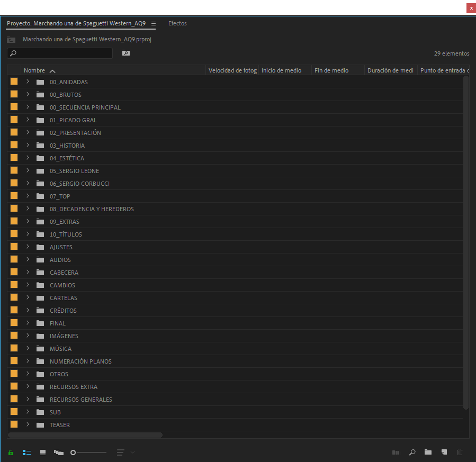Screen dimensions: 476x462
Task: Create a new bin with folder icon
Action: 428,452
